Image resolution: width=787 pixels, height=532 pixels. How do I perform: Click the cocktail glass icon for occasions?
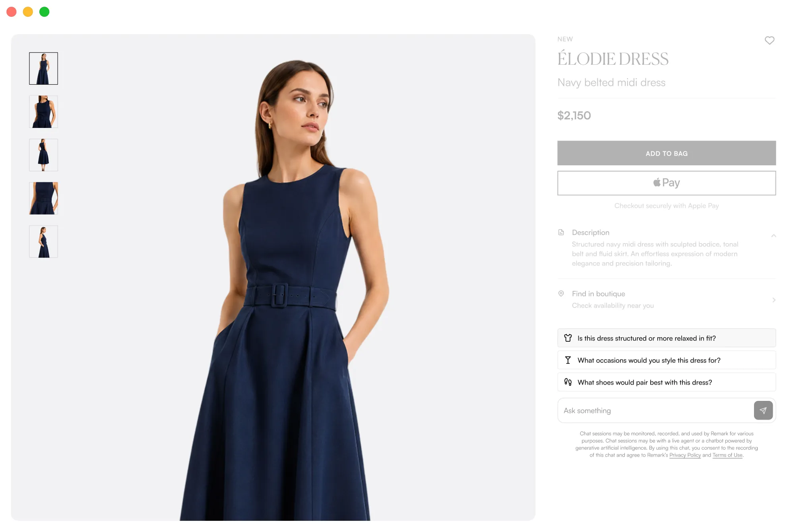point(568,360)
